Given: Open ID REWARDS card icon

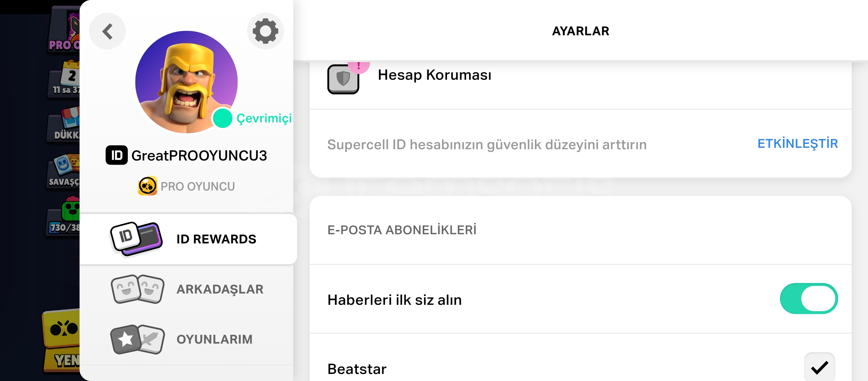Looking at the screenshot, I should (137, 239).
